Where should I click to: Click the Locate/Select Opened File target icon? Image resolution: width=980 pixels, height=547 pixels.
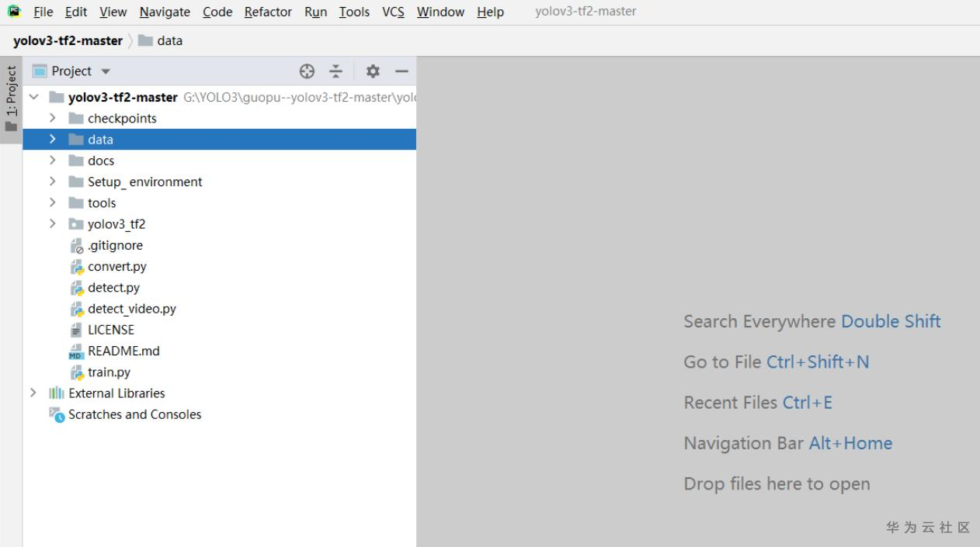tap(308, 71)
